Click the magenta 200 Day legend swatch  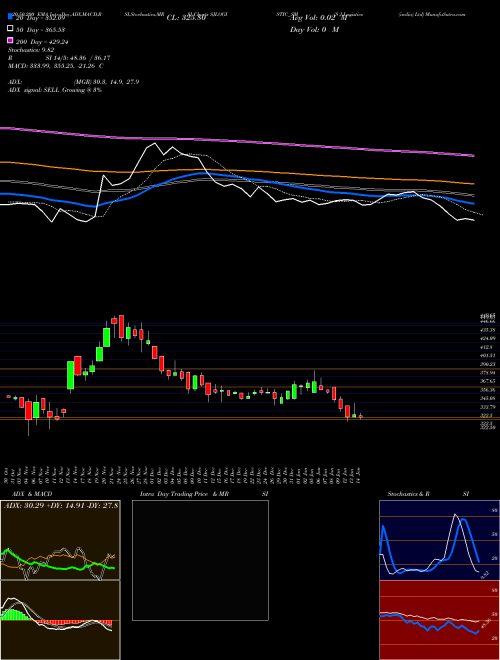click(11, 41)
